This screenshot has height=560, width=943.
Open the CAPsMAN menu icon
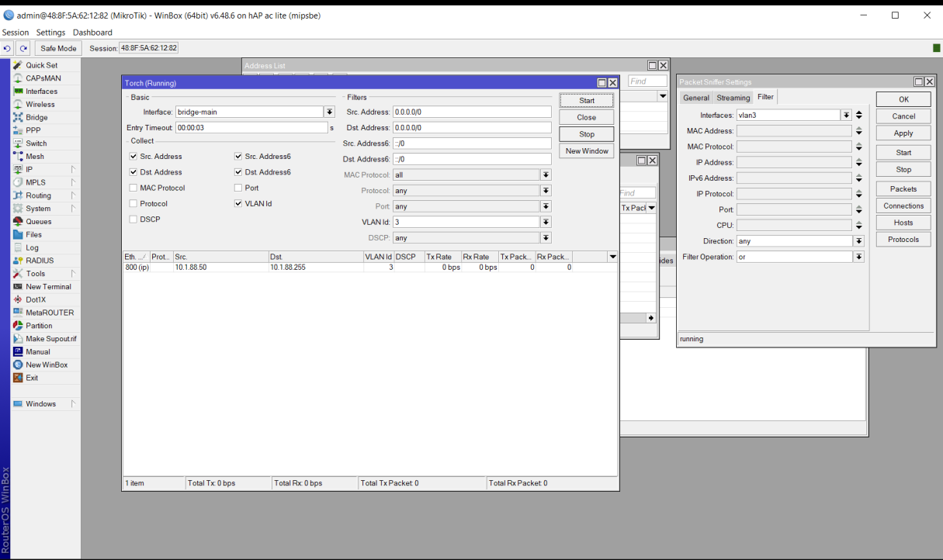click(x=18, y=78)
